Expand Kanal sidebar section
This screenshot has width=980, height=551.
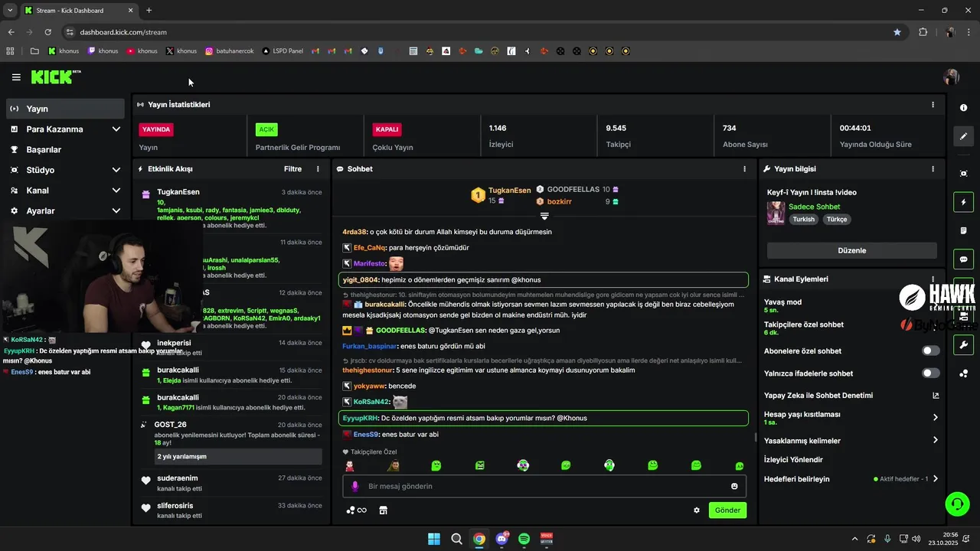click(x=116, y=191)
